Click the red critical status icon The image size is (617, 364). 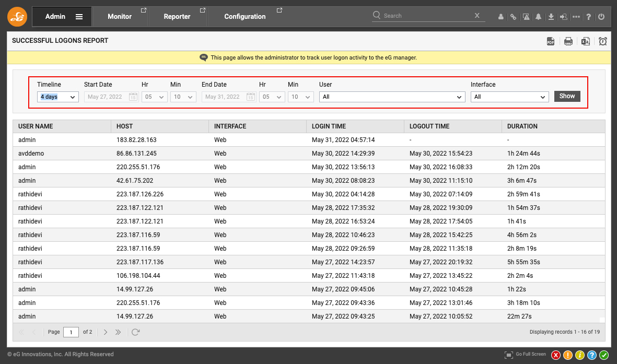point(556,355)
